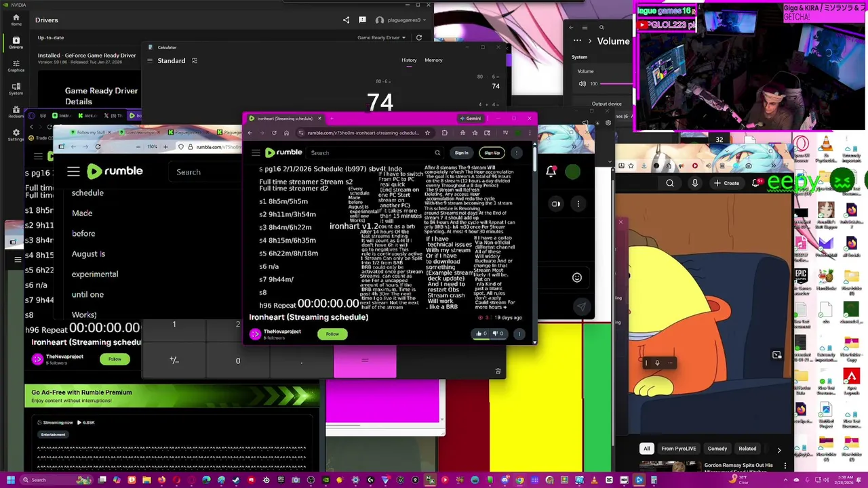
Task: Select the From PyroLIVE filter chip
Action: click(x=679, y=449)
